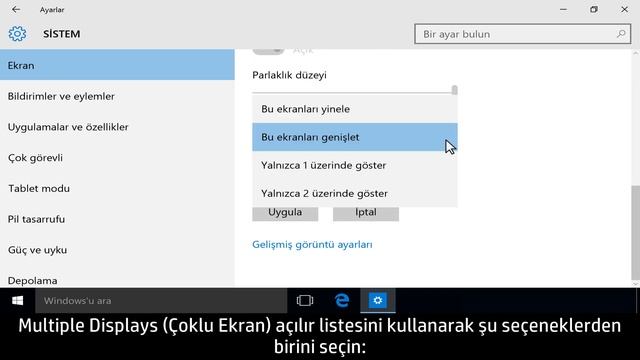Restore down the Ayarlar window
The image size is (640, 360).
point(594,9)
